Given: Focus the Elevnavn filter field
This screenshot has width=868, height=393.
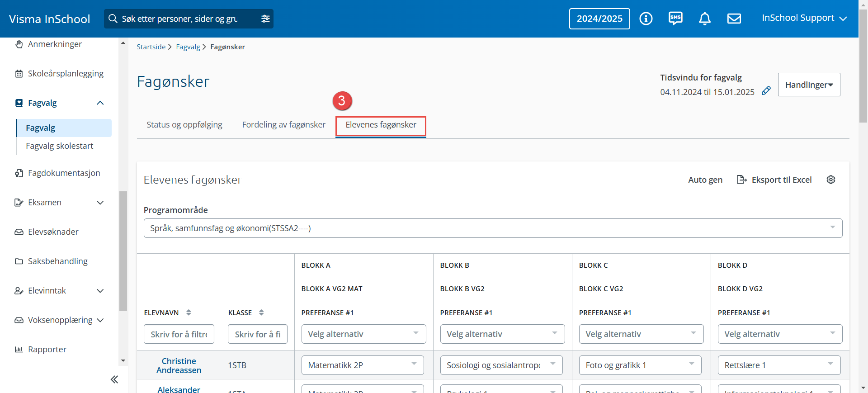Looking at the screenshot, I should 179,334.
